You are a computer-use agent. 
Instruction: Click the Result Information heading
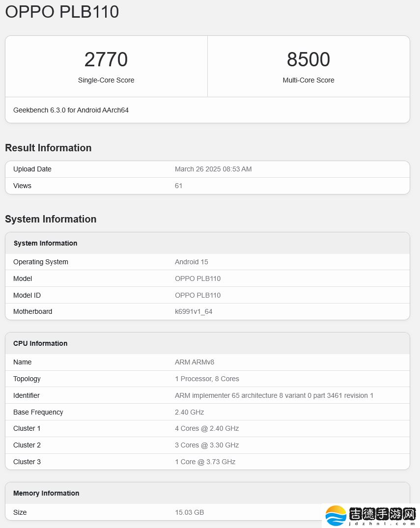[x=48, y=148]
